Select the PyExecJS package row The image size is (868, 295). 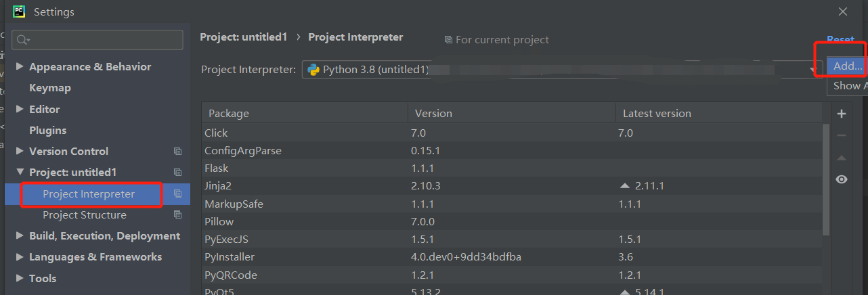click(512, 240)
